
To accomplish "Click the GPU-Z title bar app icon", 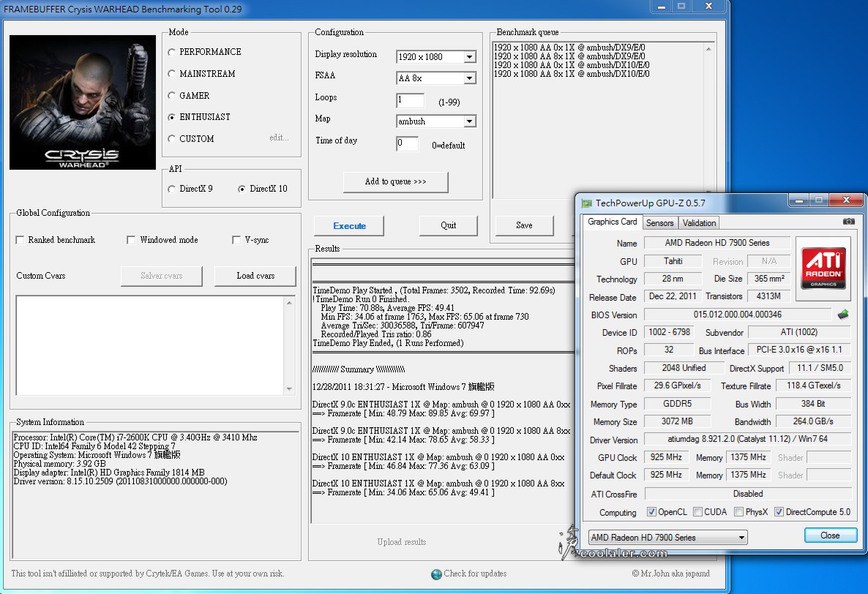I will [586, 203].
